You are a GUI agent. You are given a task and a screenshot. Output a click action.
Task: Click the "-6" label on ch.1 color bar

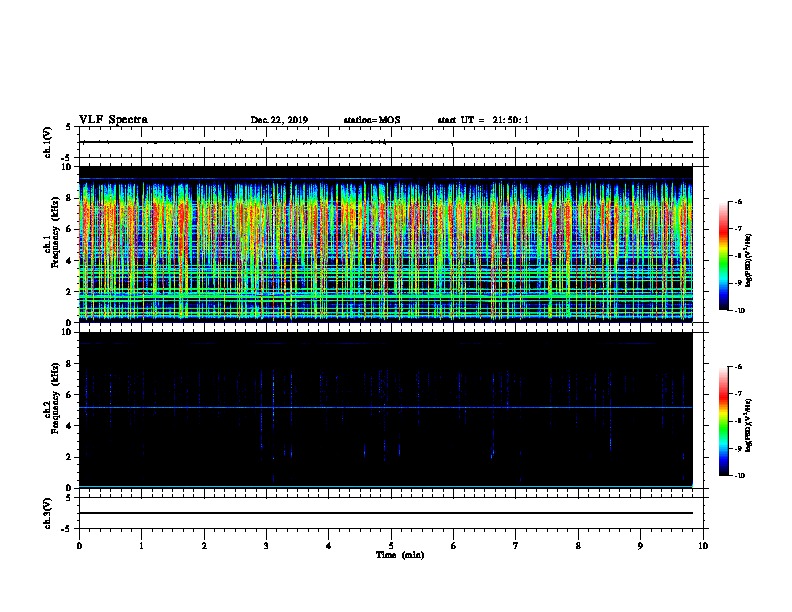coord(738,202)
